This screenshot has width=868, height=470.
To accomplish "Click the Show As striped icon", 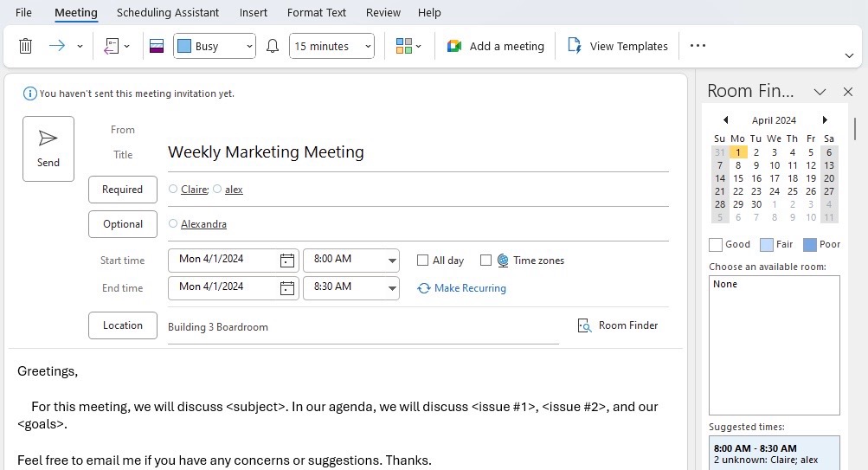I will click(x=157, y=46).
